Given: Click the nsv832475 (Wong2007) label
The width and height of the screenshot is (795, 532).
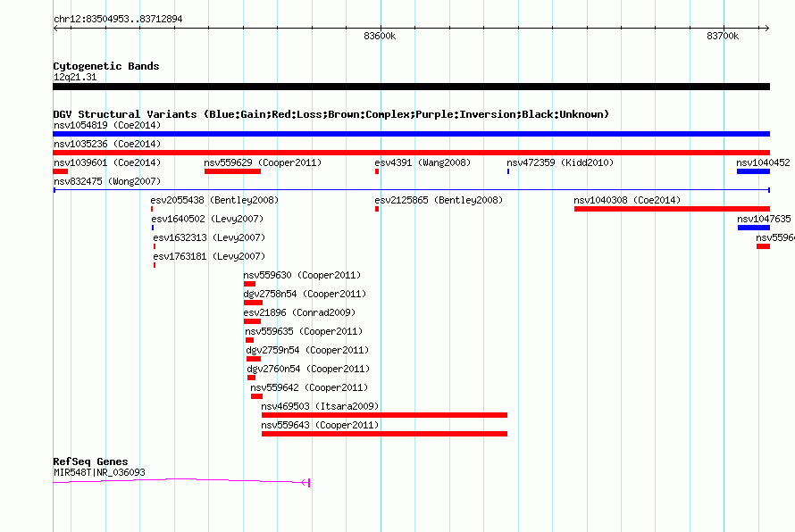Looking at the screenshot, I should tap(107, 181).
